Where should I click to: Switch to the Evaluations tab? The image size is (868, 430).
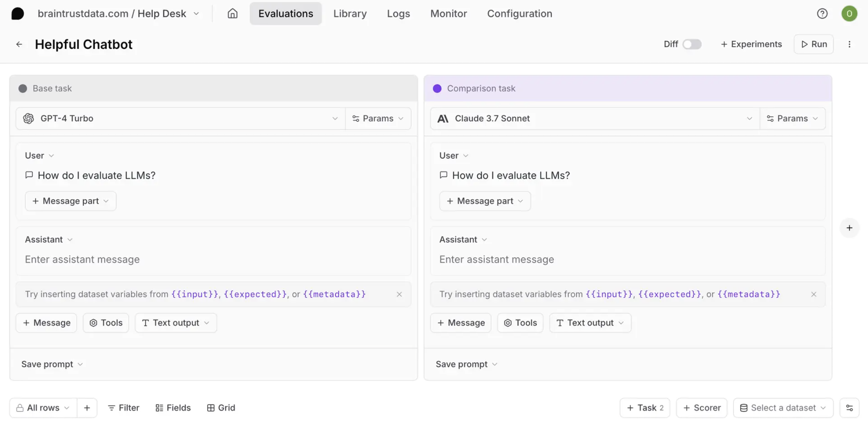(286, 14)
